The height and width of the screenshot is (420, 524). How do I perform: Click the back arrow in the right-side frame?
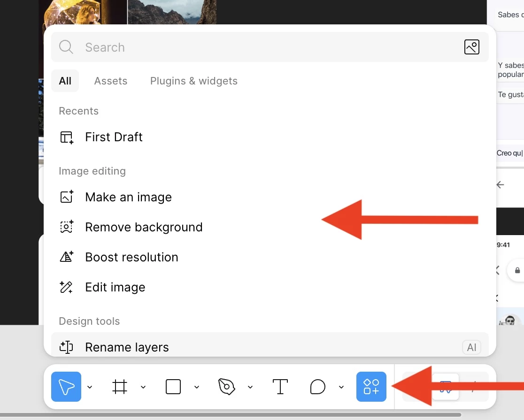(x=500, y=185)
